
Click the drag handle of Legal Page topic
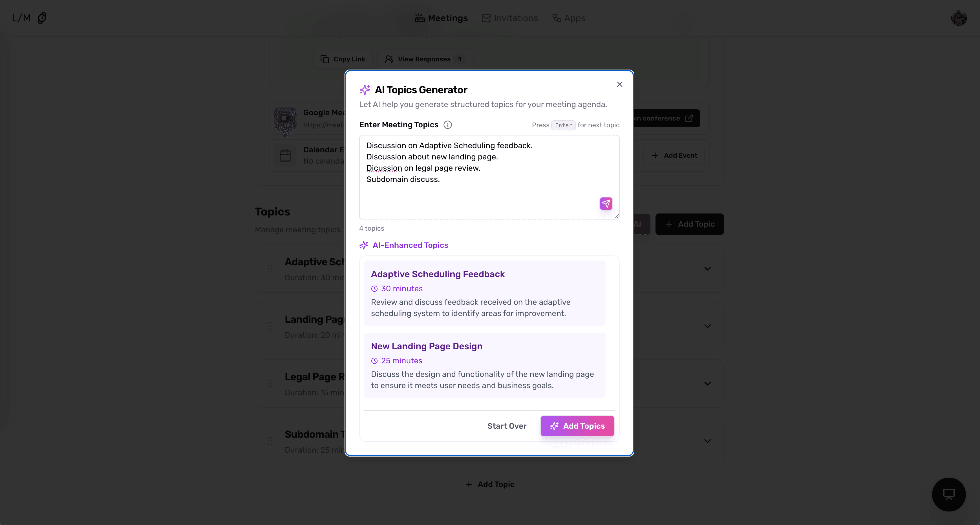pos(270,384)
